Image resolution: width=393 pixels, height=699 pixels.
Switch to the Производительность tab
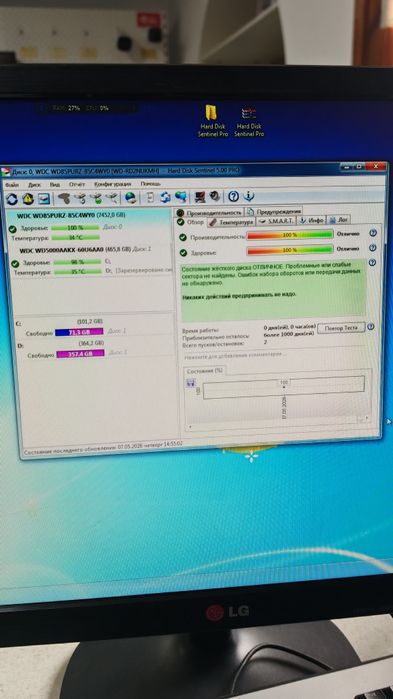(209, 212)
